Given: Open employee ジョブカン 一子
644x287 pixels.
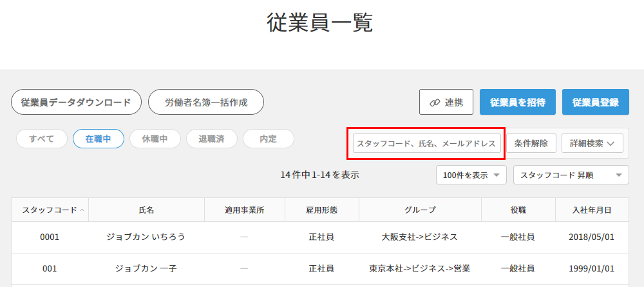Looking at the screenshot, I should 146,268.
